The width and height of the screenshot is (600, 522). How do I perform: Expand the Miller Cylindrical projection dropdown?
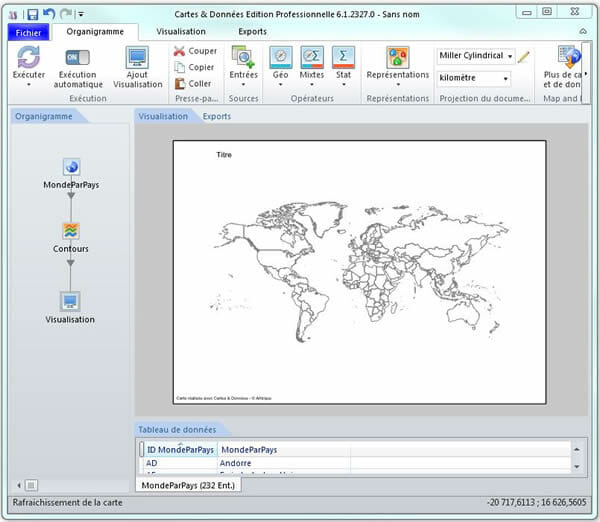click(x=511, y=57)
